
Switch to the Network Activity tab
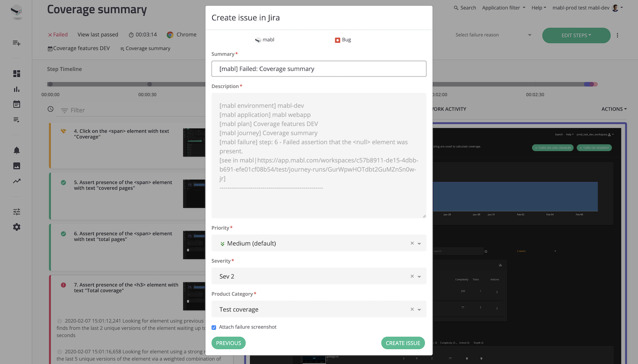[449, 109]
